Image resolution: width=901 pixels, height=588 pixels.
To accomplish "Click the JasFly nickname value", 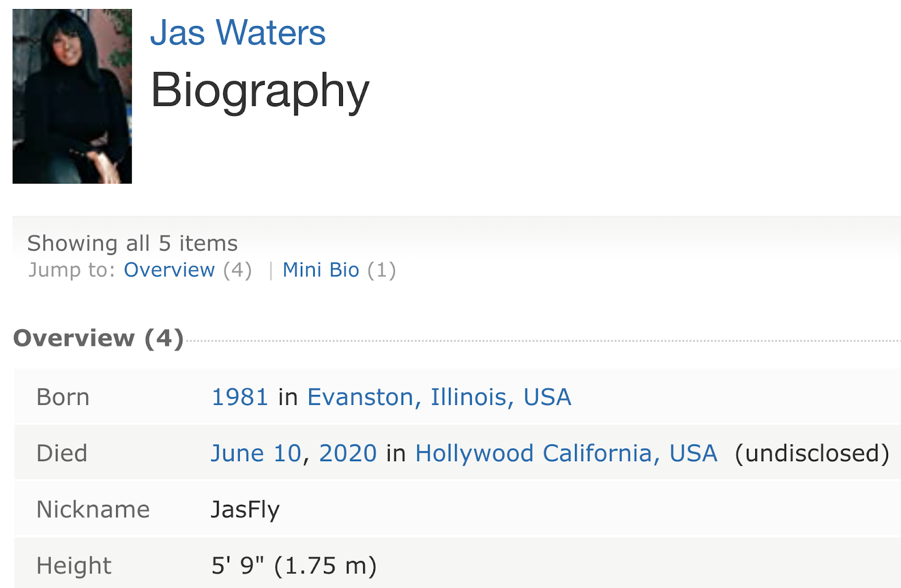I will (x=245, y=510).
